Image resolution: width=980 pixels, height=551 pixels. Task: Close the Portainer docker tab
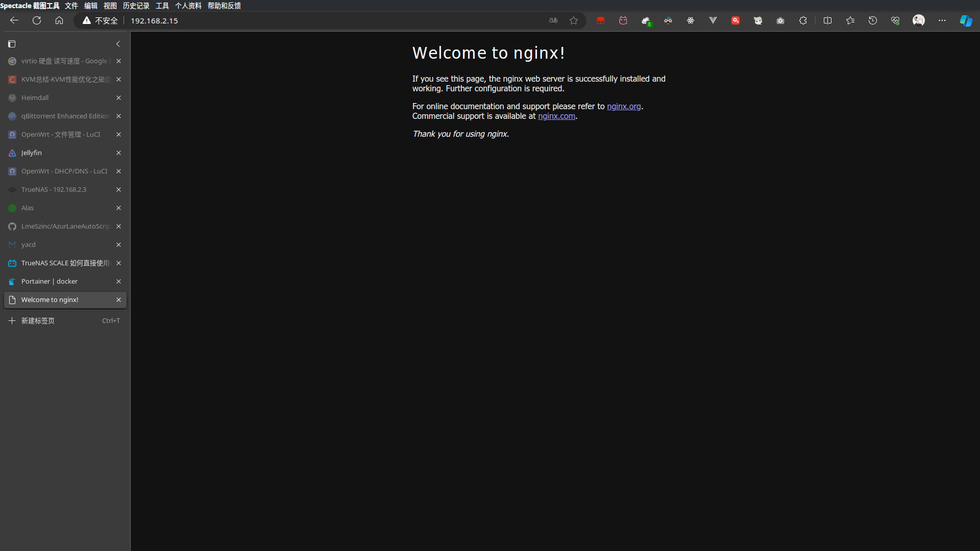pyautogui.click(x=118, y=282)
